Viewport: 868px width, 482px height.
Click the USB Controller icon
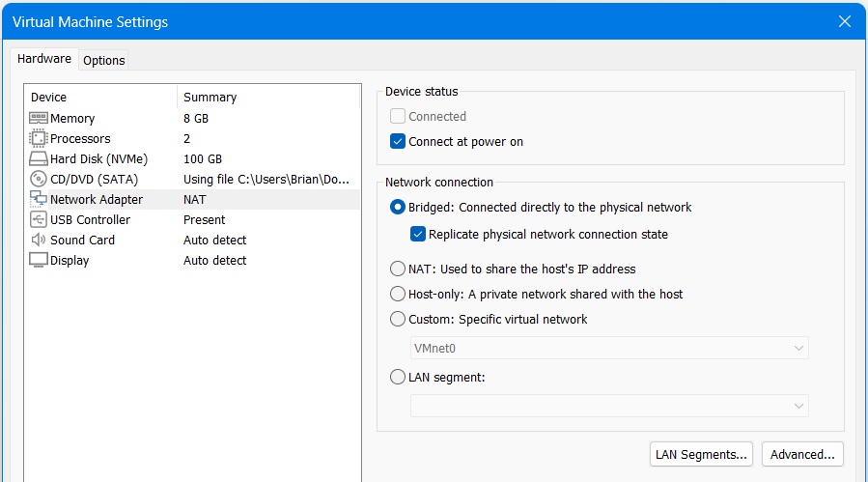pyautogui.click(x=39, y=219)
